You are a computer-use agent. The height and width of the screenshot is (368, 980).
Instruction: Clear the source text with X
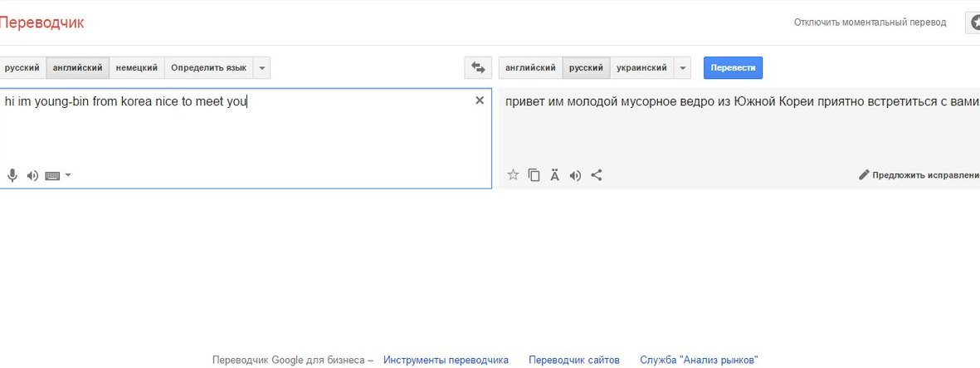[x=479, y=101]
